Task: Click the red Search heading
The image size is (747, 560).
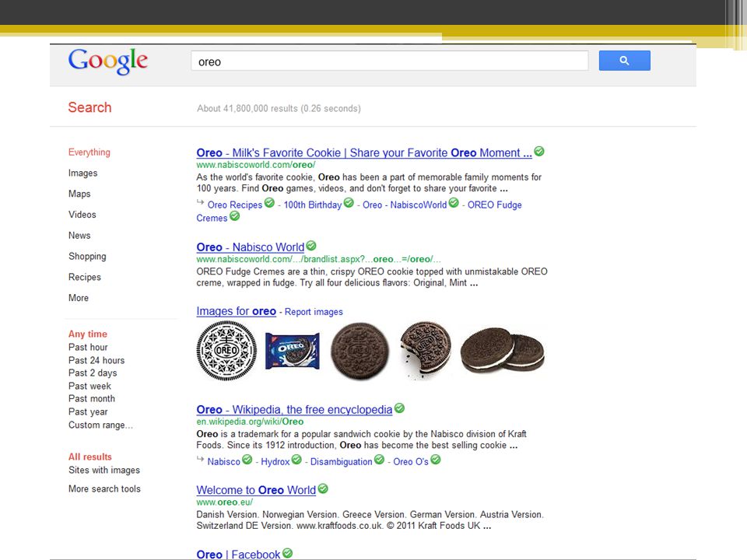Action: (x=89, y=107)
